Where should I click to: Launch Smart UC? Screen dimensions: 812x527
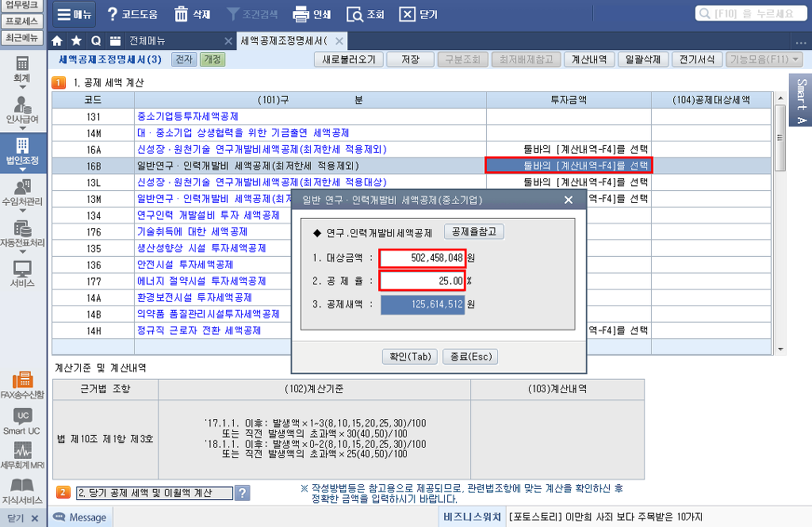click(x=21, y=422)
